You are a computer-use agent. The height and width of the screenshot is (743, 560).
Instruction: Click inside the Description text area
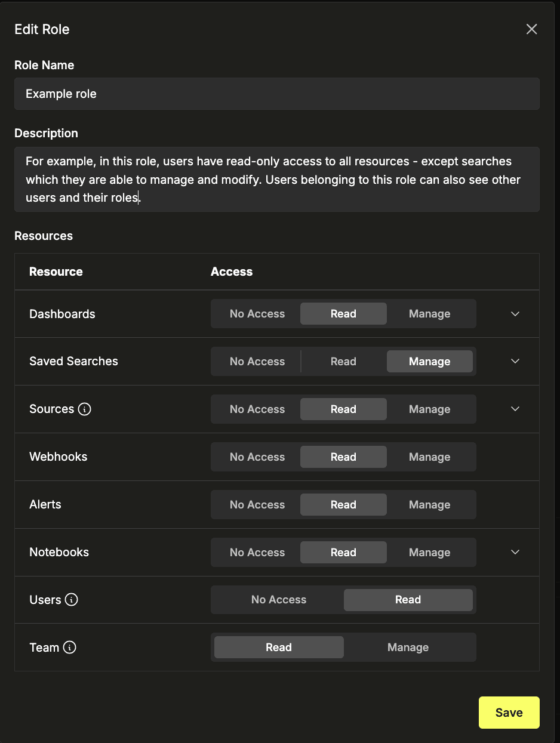pos(276,179)
